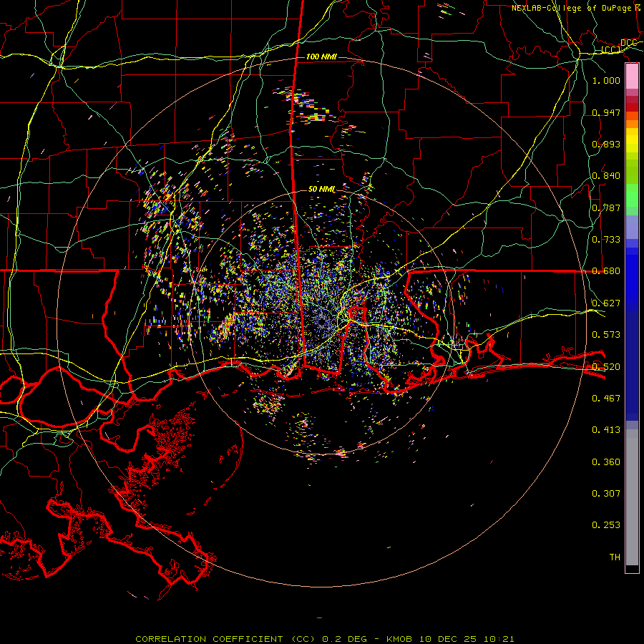This screenshot has width=644, height=644.
Task: Click the "50 NMI" range ring label
Action: click(x=321, y=190)
